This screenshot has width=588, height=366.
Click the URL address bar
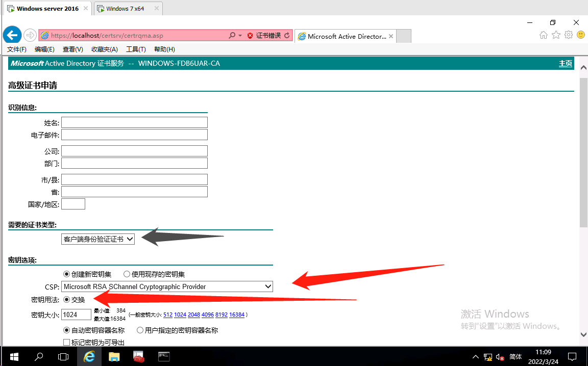click(133, 36)
